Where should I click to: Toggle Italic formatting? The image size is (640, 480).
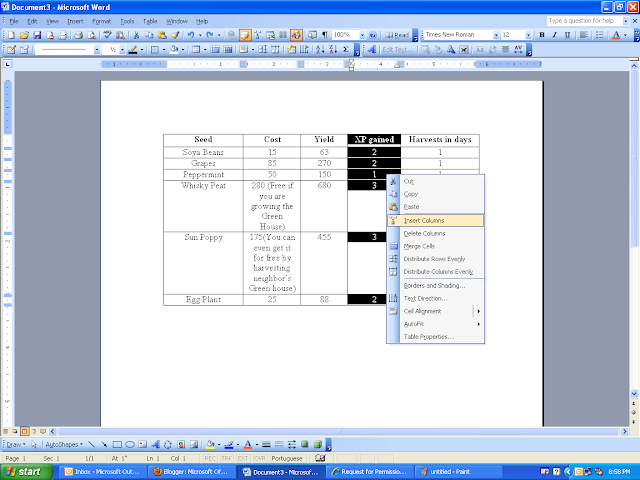555,35
